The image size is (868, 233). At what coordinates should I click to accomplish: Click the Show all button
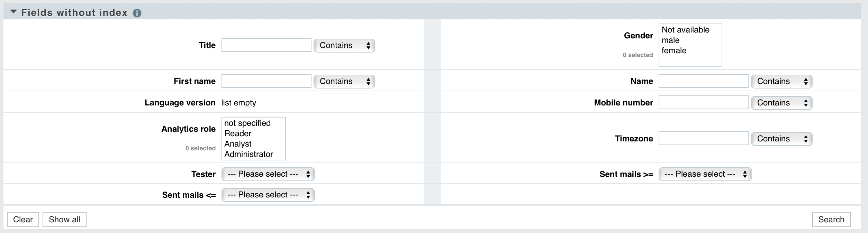click(64, 220)
